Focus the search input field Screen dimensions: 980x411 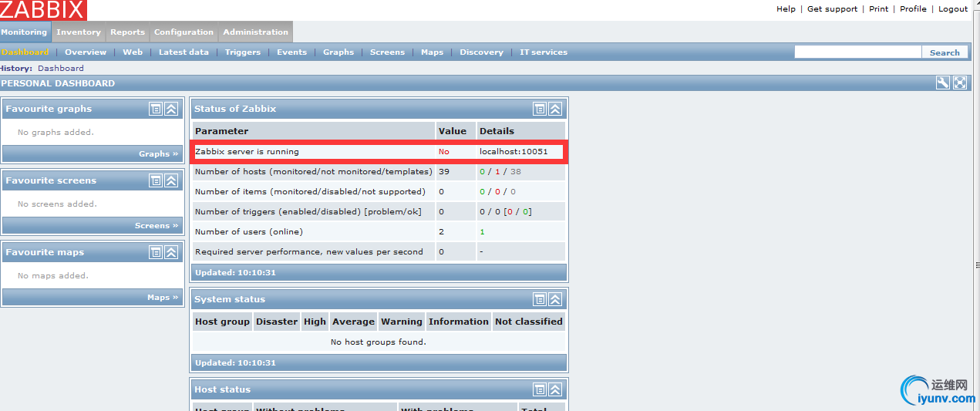click(858, 52)
